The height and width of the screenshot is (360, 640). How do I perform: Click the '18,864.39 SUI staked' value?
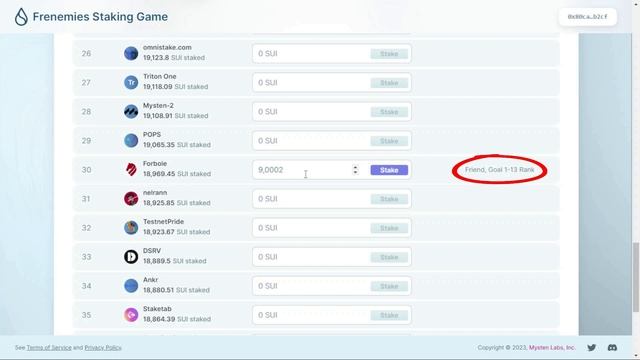tap(177, 319)
